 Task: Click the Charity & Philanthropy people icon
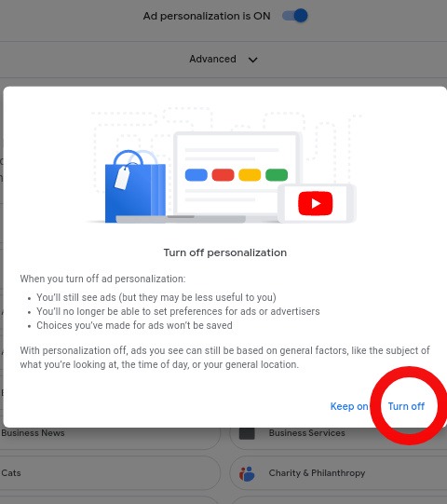(x=247, y=473)
